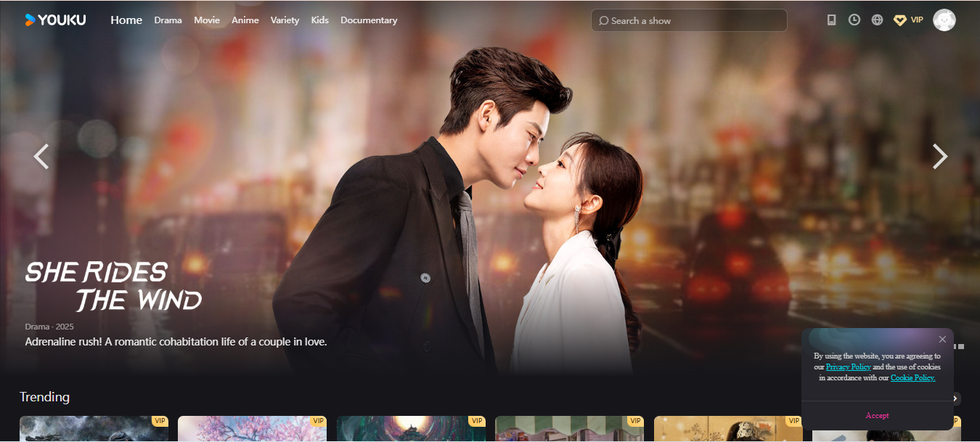Go to previous banner slide arrow
This screenshot has width=980, height=442.
pos(41,156)
